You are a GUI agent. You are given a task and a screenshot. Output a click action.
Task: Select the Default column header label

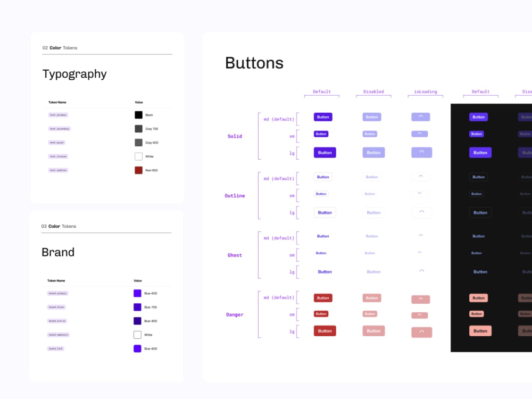(321, 91)
